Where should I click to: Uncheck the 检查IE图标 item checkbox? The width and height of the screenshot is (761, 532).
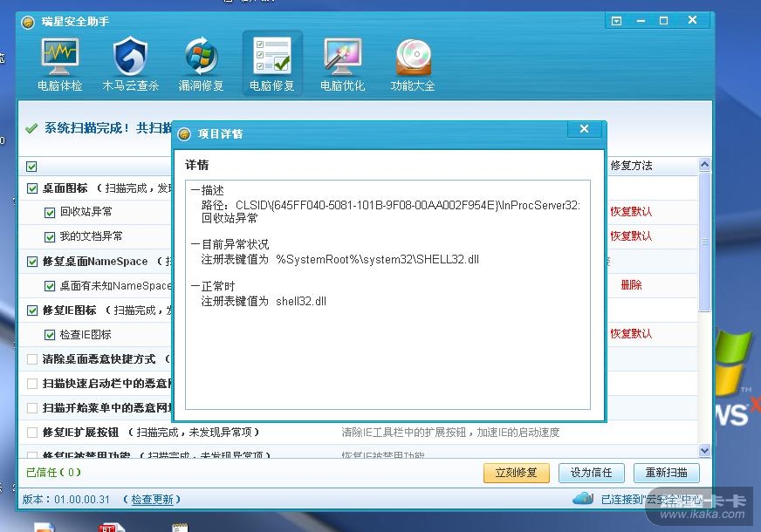(50, 335)
